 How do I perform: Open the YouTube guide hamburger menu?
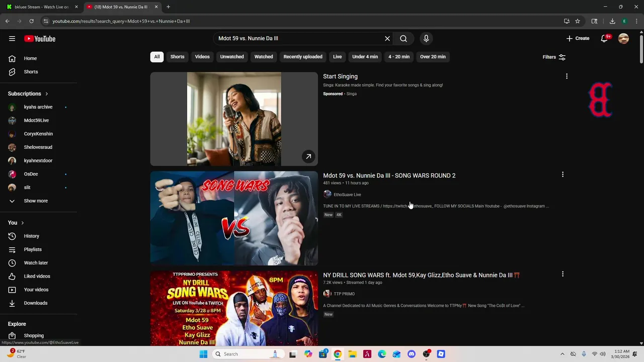coord(12,39)
